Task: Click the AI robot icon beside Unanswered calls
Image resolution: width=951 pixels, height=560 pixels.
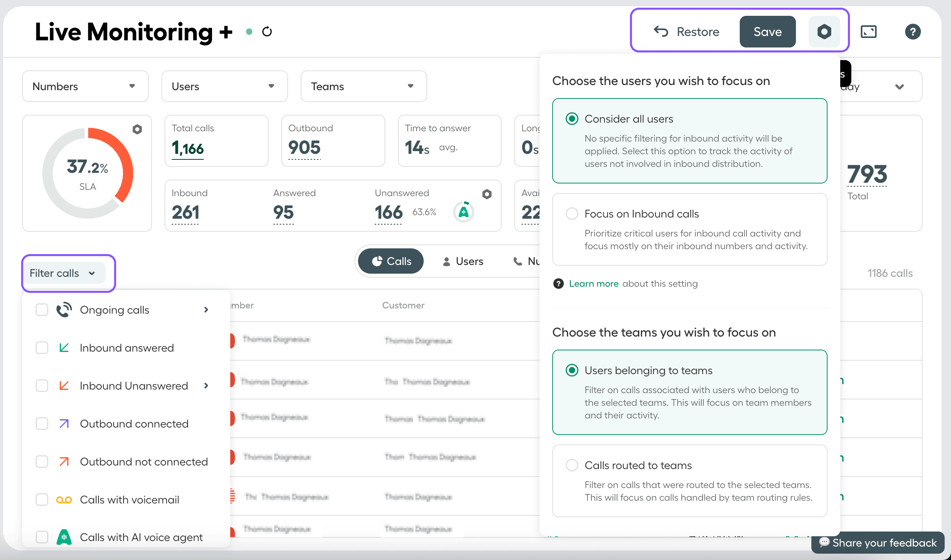Action: [463, 212]
